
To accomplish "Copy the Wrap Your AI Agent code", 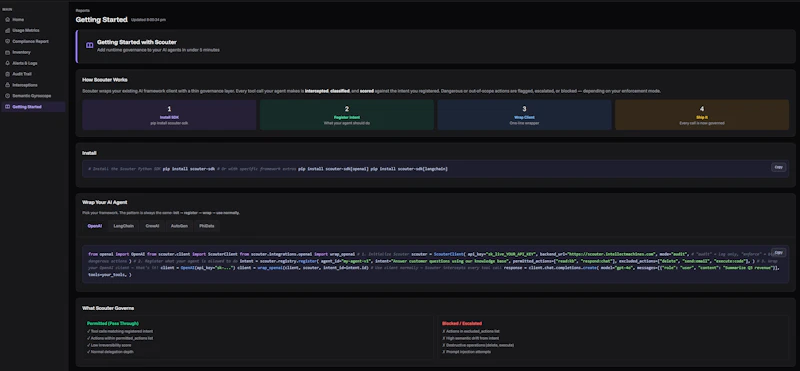I will pyautogui.click(x=779, y=252).
